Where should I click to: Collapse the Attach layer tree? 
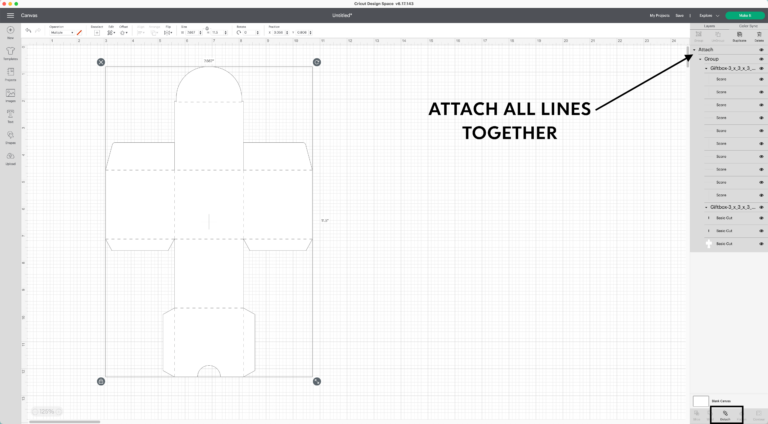pyautogui.click(x=694, y=49)
